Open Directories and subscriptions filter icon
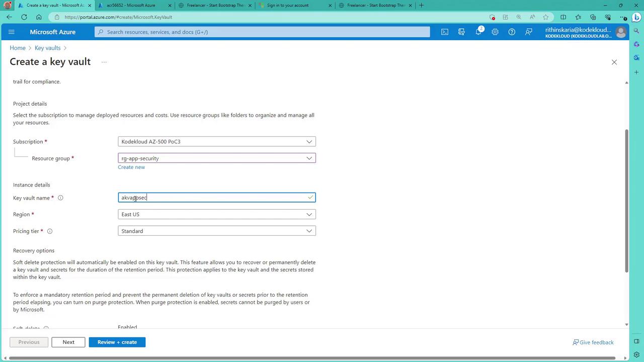 tap(461, 32)
